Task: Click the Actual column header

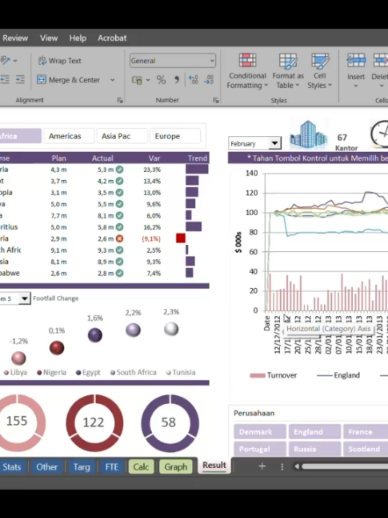Action: [103, 158]
